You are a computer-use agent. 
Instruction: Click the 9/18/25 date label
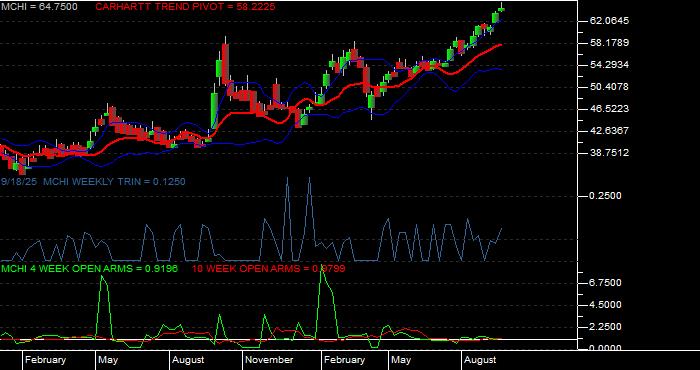coord(20,182)
